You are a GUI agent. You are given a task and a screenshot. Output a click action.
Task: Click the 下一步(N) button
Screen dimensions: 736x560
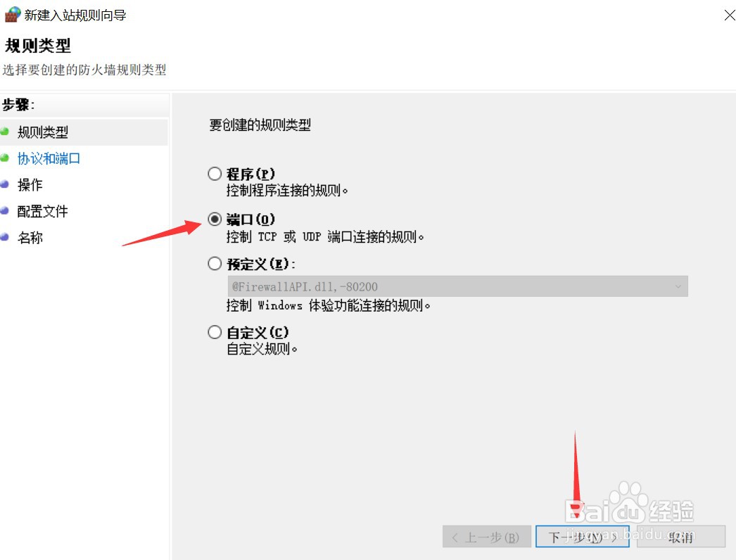pos(582,537)
